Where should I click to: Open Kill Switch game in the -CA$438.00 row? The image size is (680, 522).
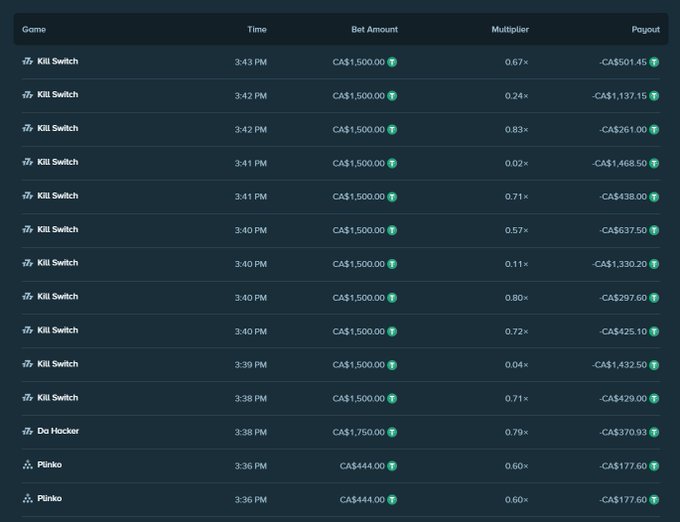click(58, 196)
